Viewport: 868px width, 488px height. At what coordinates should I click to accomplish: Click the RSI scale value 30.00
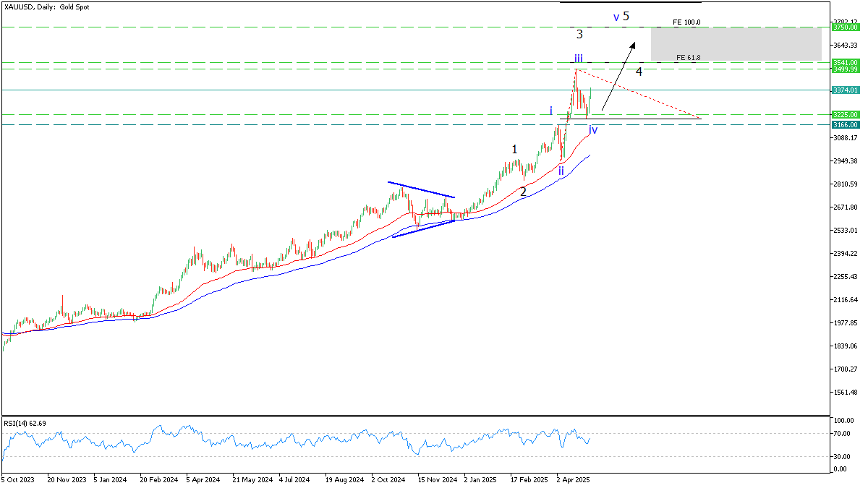(x=841, y=457)
